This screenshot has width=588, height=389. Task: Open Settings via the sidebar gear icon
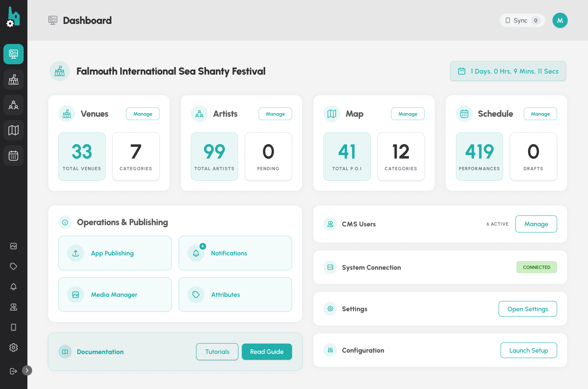13,348
